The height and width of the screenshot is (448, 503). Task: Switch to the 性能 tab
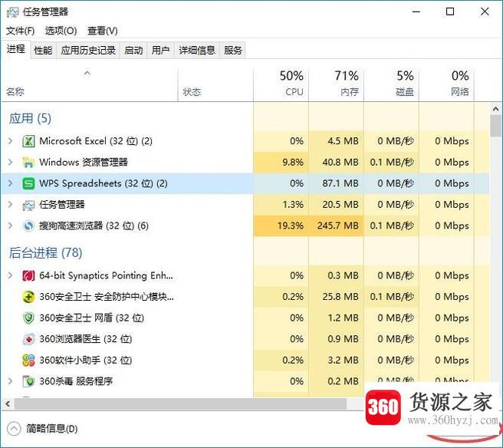click(43, 51)
